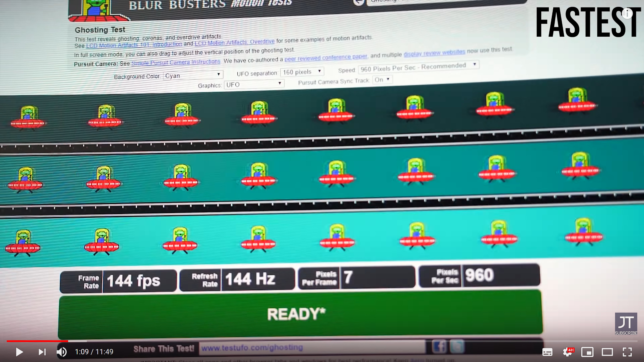Mute the video volume

click(x=61, y=352)
